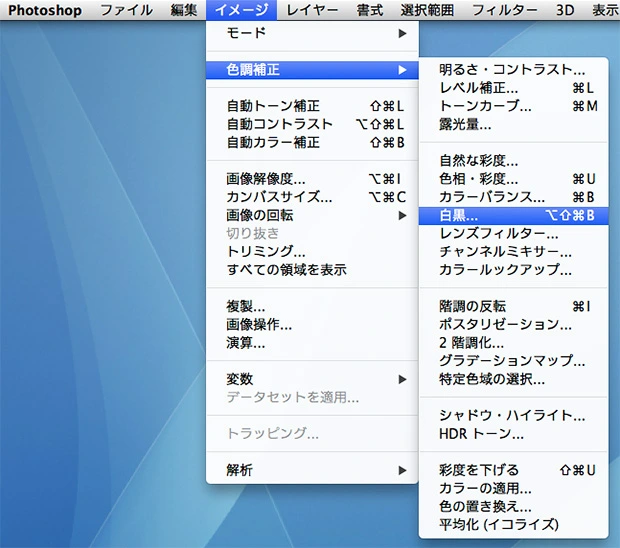
Task: Expand the 色調補正 submenu
Action: point(312,70)
